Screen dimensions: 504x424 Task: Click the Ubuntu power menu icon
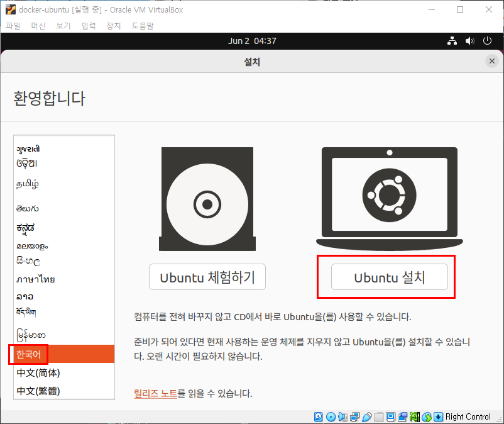(x=487, y=41)
